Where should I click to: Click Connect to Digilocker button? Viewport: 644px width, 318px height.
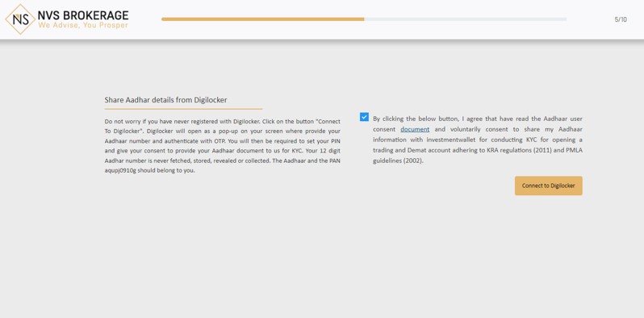tap(548, 186)
